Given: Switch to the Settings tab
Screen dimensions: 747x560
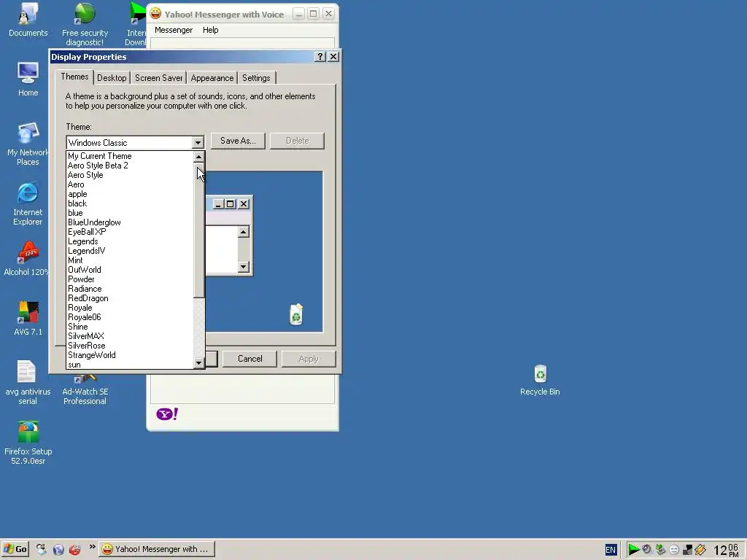Looking at the screenshot, I should [256, 78].
